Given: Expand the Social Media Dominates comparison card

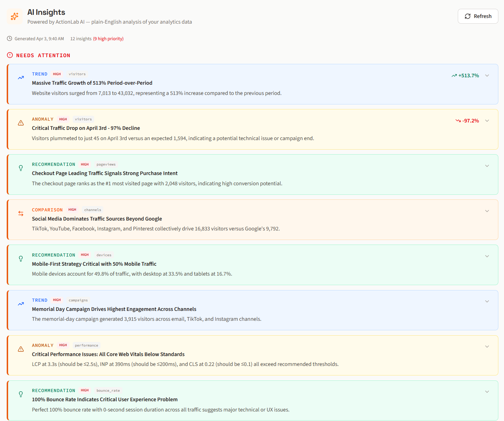Looking at the screenshot, I should pyautogui.click(x=487, y=211).
